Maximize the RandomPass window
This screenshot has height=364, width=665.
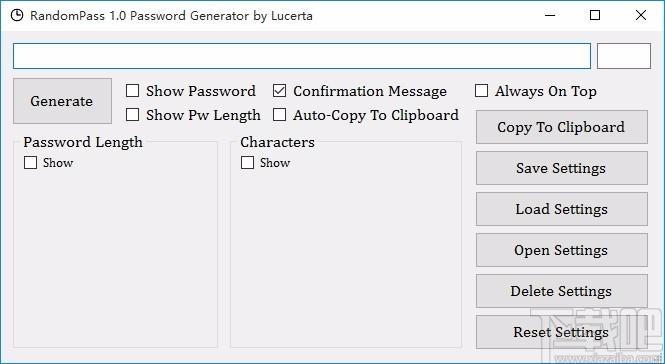(595, 16)
